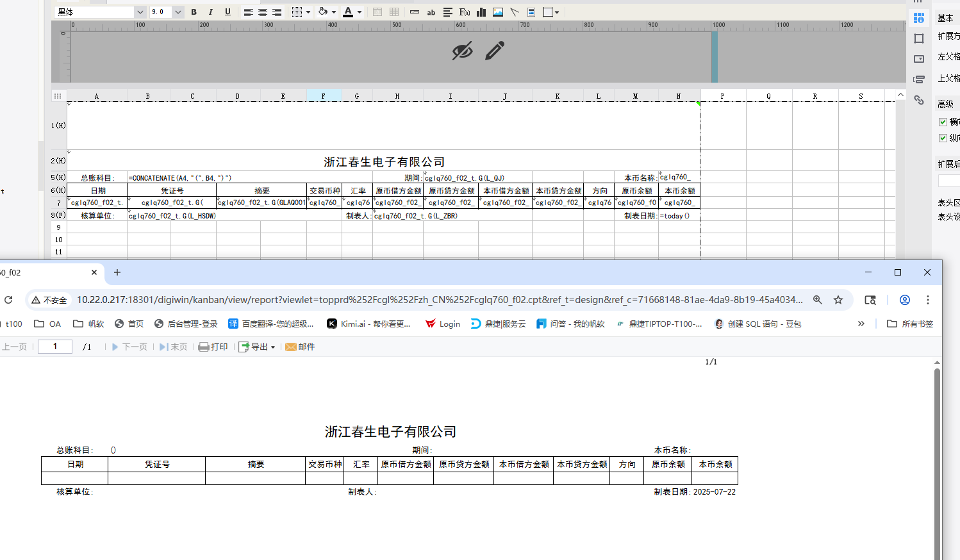Insert a chart via the bar chart icon
960x560 pixels.
[x=481, y=12]
